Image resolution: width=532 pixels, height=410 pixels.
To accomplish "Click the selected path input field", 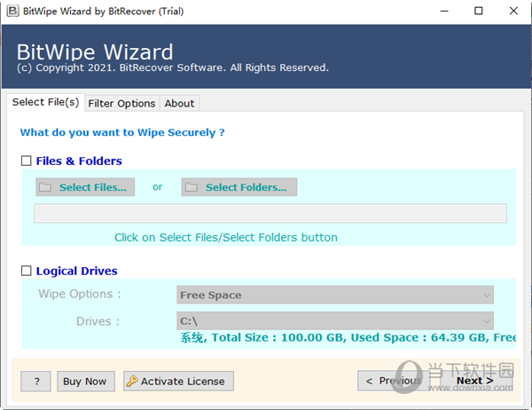I will tap(270, 213).
